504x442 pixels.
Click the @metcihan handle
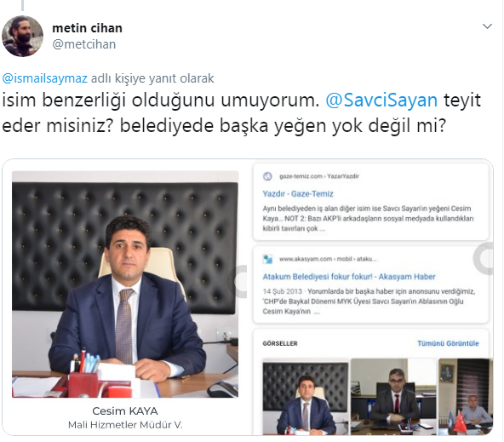pos(84,44)
